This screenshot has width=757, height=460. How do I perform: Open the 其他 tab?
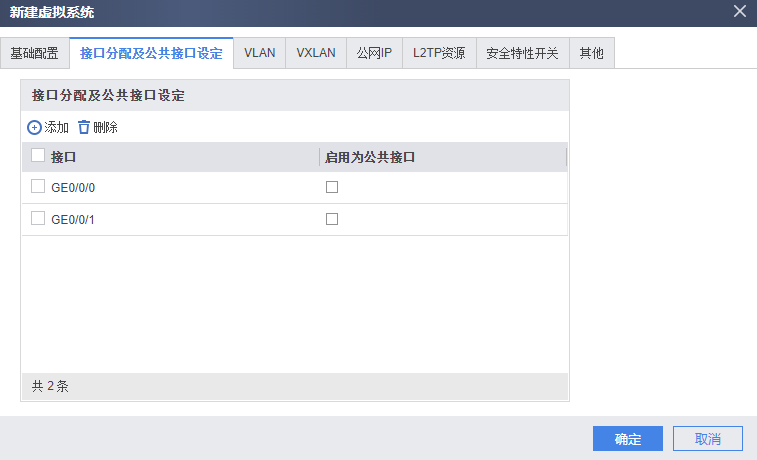591,54
